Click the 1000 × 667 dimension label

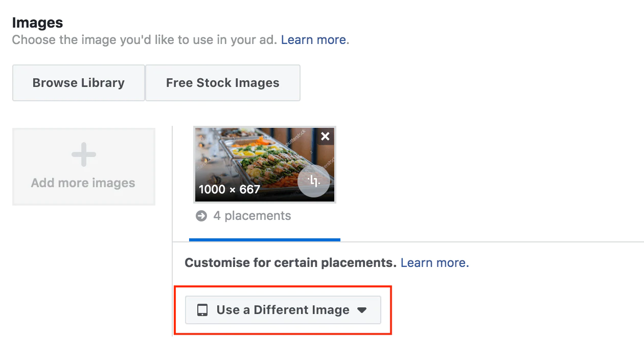tap(229, 189)
